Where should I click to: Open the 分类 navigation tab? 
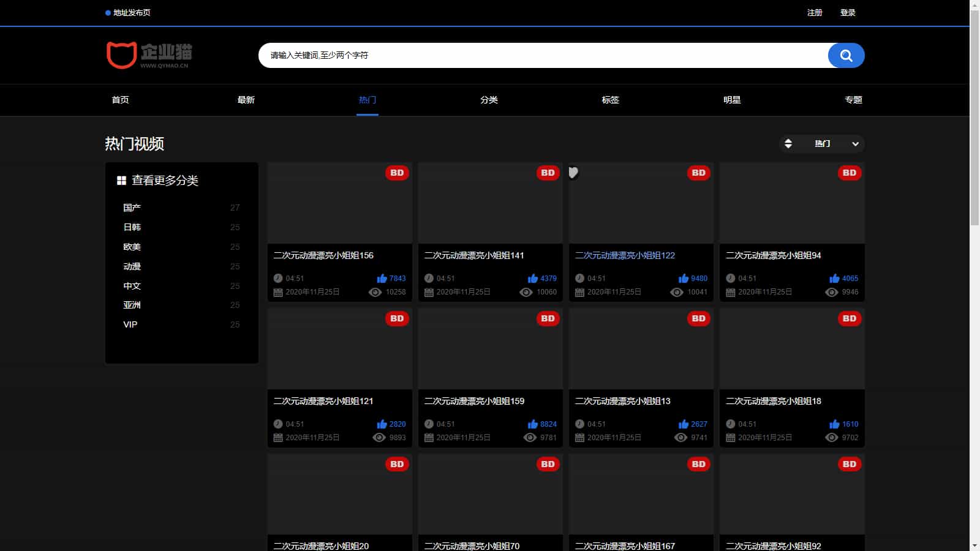coord(489,100)
